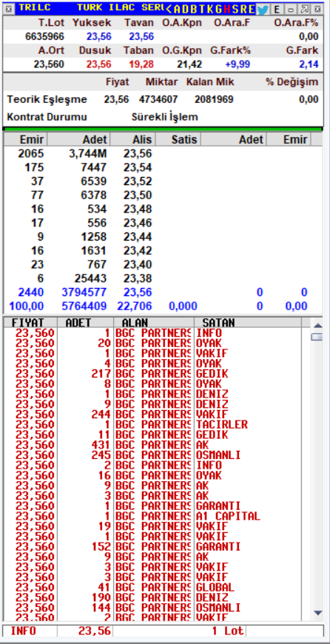Click the trade list scrollbar thumb
This screenshot has width=330, height=644.
pyautogui.click(x=317, y=337)
